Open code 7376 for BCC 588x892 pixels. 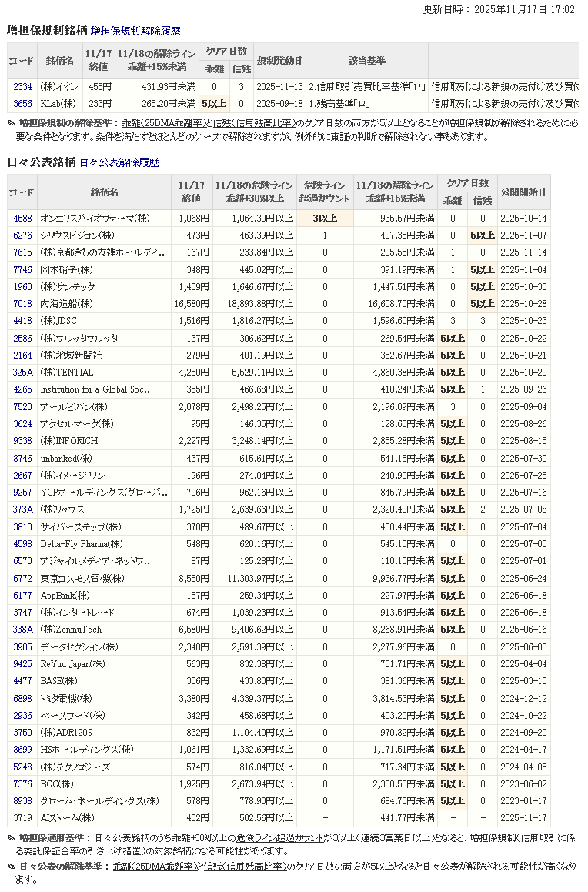(x=22, y=783)
